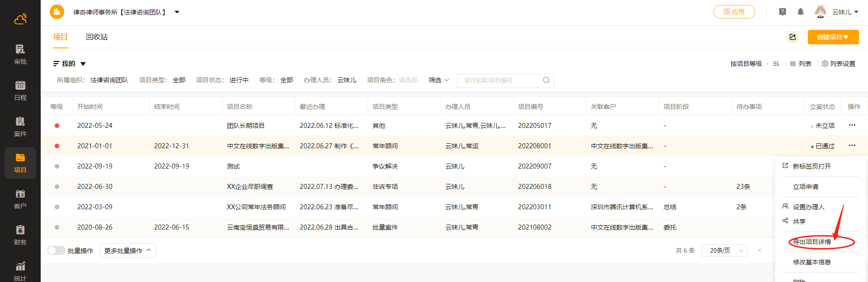Expand the 筛选 filter dropdown
The height and width of the screenshot is (282, 868).
[439, 80]
